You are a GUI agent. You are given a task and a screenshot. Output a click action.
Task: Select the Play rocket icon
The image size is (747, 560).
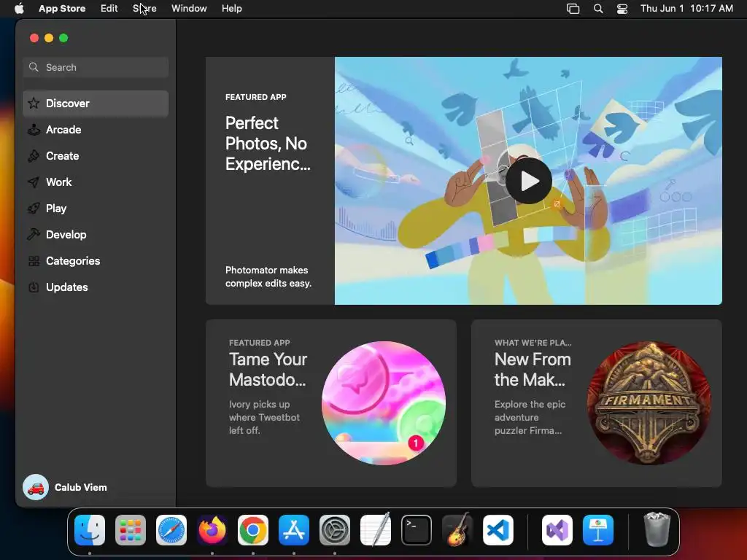click(x=34, y=208)
